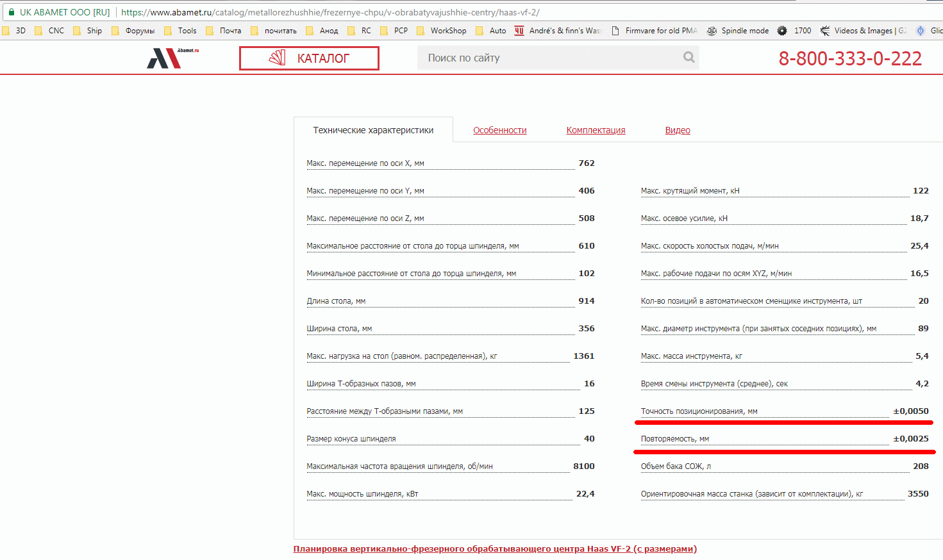
Task: Select the Технические характеристики tab
Action: (373, 130)
